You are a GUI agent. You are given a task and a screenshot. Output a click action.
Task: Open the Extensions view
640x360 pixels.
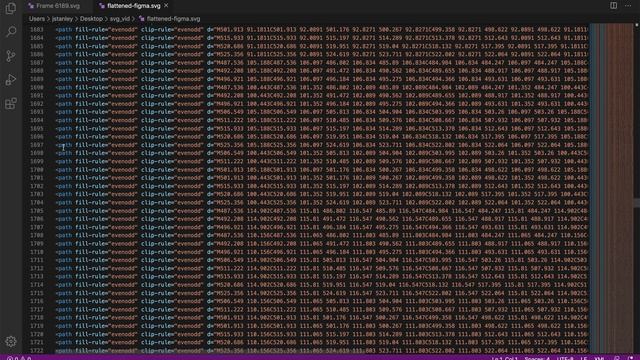[11, 103]
